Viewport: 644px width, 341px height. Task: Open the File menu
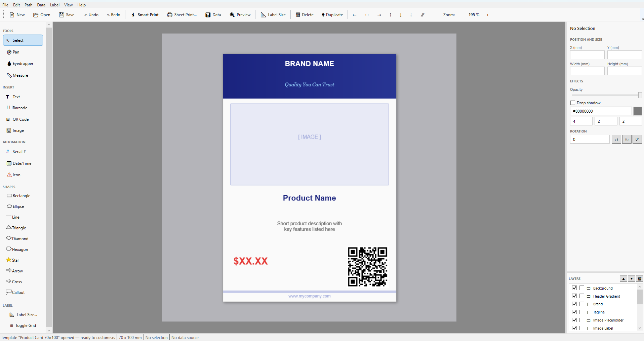click(x=5, y=5)
